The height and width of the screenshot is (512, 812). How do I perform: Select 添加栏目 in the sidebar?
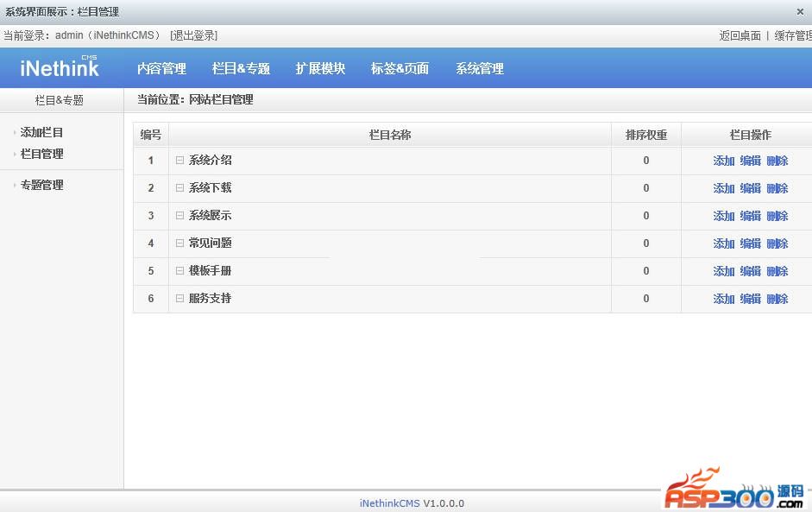point(41,132)
